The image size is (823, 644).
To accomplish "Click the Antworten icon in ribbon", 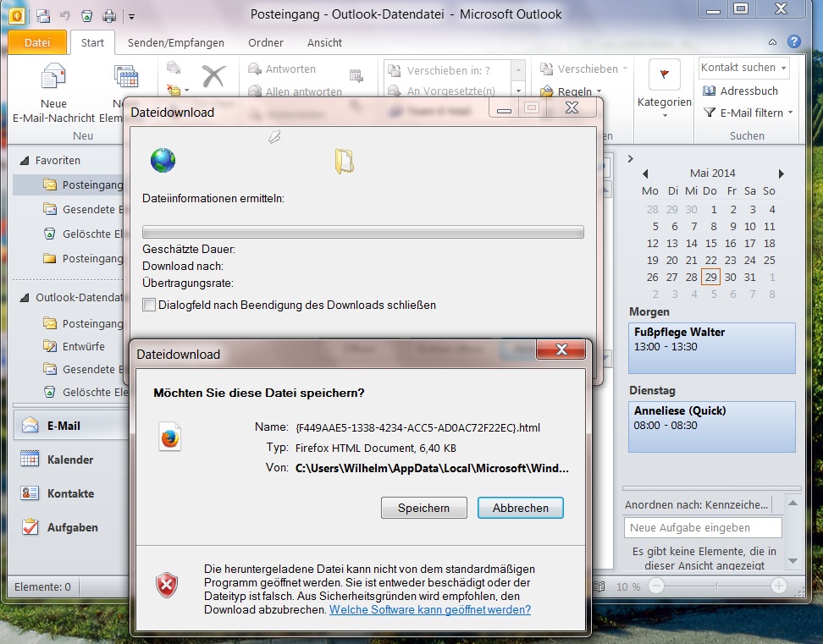I will click(255, 69).
